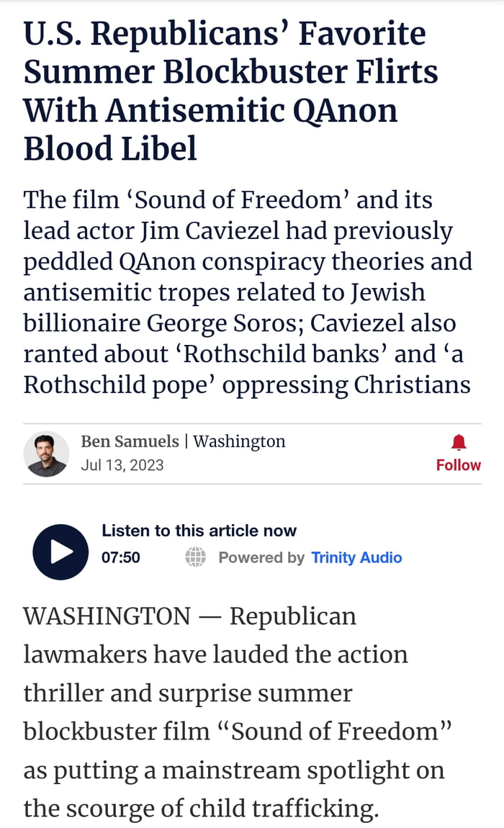Click the subheadline summary paragraph
This screenshot has height=828, width=504.
245,292
